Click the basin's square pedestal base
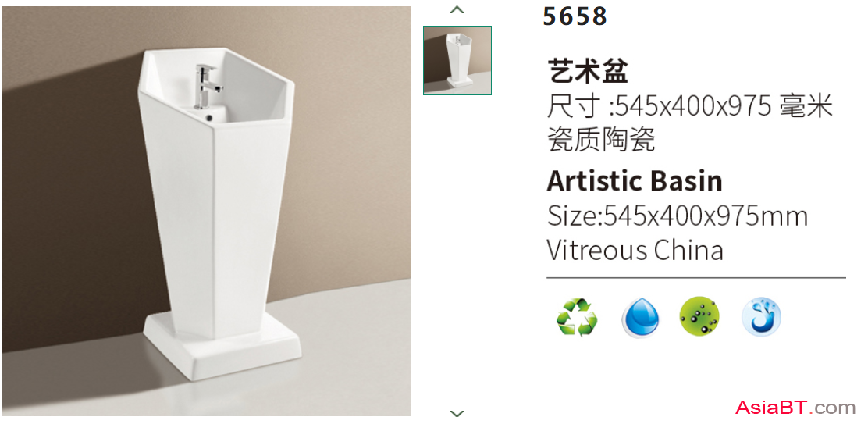This screenshot has height=424, width=868. pyautogui.click(x=222, y=345)
